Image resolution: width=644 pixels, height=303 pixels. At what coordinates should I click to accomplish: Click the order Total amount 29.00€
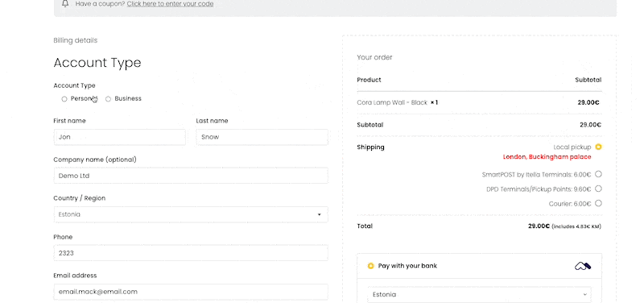click(539, 226)
